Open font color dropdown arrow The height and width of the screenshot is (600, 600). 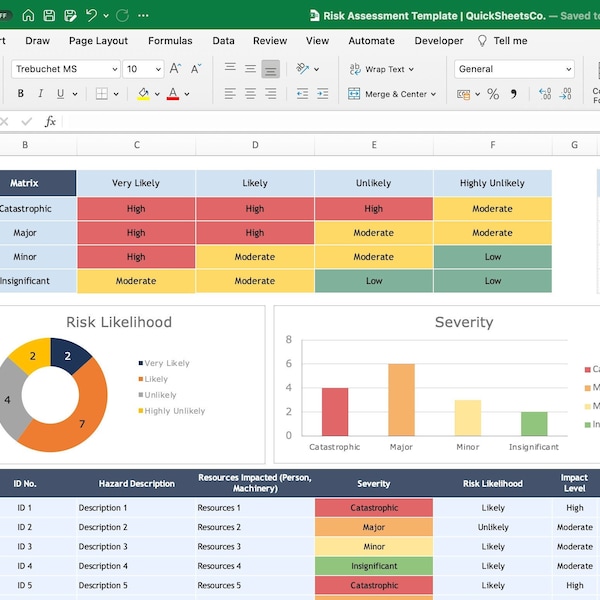(x=187, y=94)
